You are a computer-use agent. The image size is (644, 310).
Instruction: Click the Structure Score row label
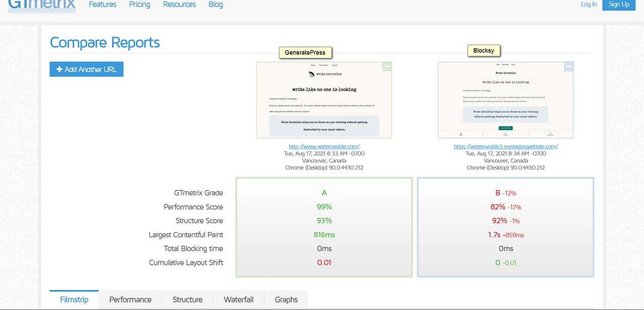click(199, 221)
